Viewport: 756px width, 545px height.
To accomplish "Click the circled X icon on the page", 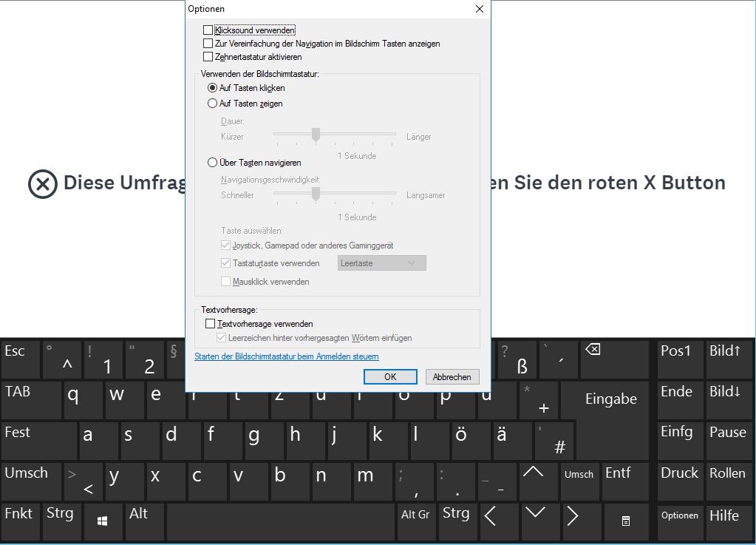I will click(42, 183).
